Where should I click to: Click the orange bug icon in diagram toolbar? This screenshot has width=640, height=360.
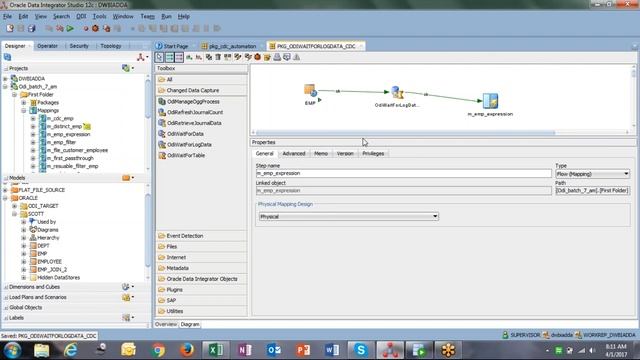[x=258, y=57]
